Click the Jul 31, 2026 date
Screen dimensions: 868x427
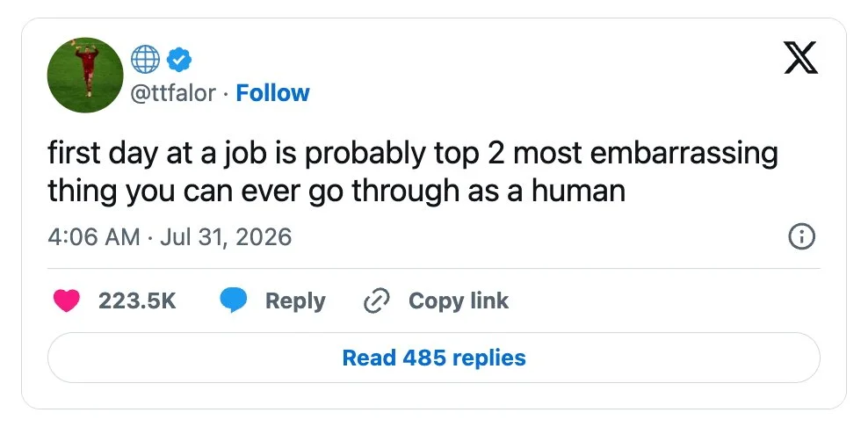pos(225,237)
